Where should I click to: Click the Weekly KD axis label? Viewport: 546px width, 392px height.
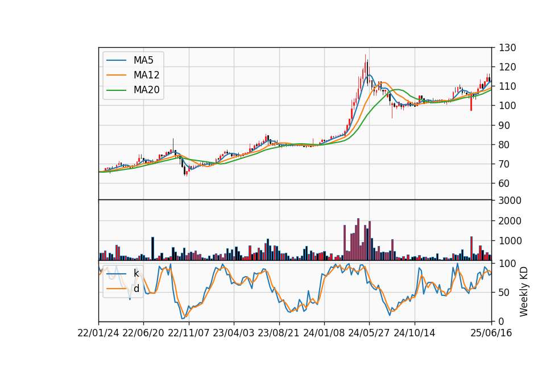click(524, 292)
